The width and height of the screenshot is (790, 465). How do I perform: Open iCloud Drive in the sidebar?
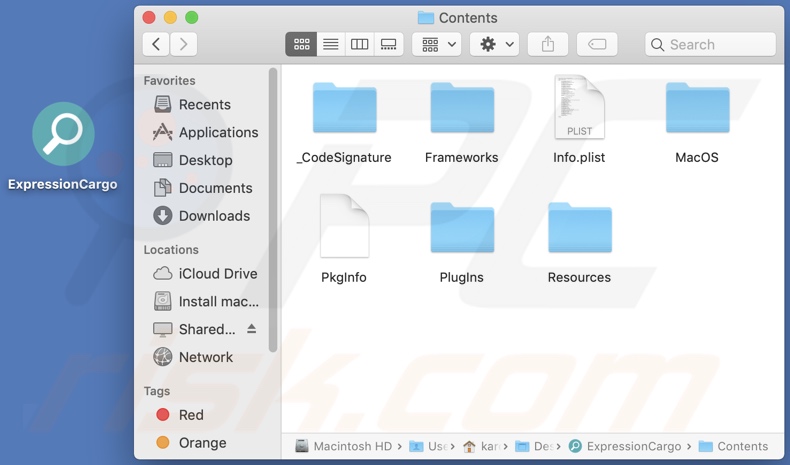click(x=204, y=274)
